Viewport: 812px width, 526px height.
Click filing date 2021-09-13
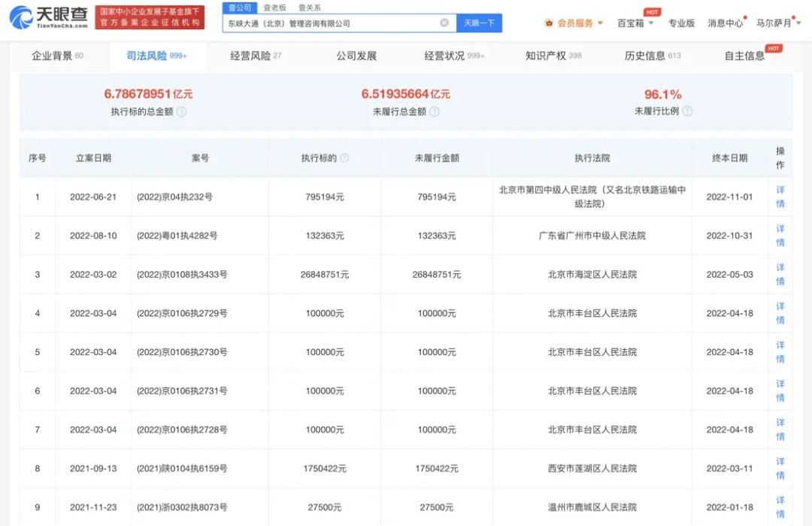coord(93,469)
